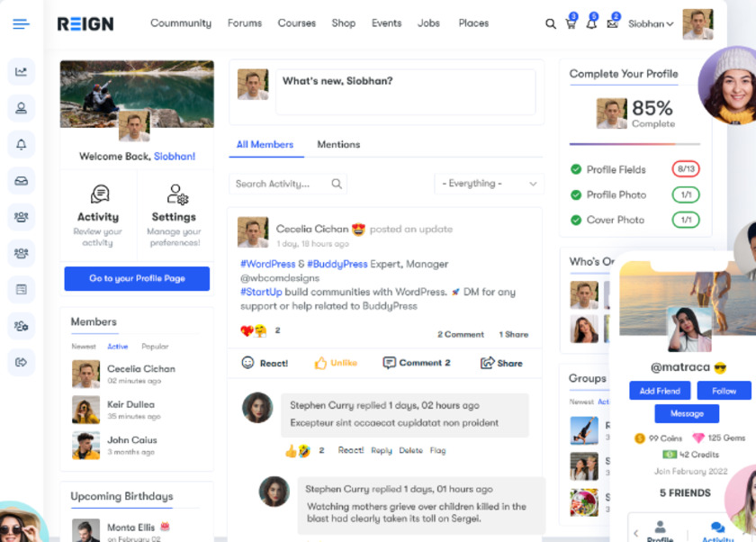This screenshot has width=756, height=542.
Task: Click the Follow button
Action: tap(724, 391)
